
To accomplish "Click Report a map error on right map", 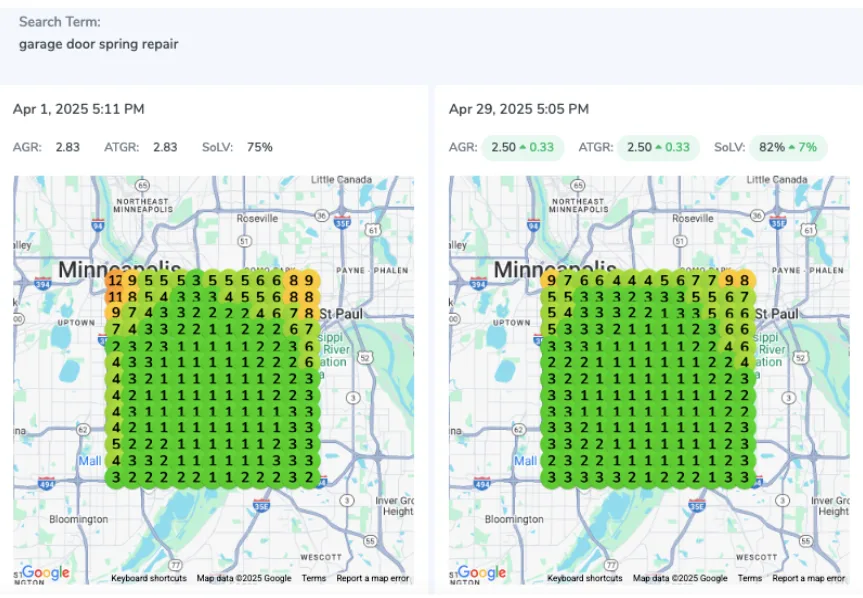I will [808, 578].
